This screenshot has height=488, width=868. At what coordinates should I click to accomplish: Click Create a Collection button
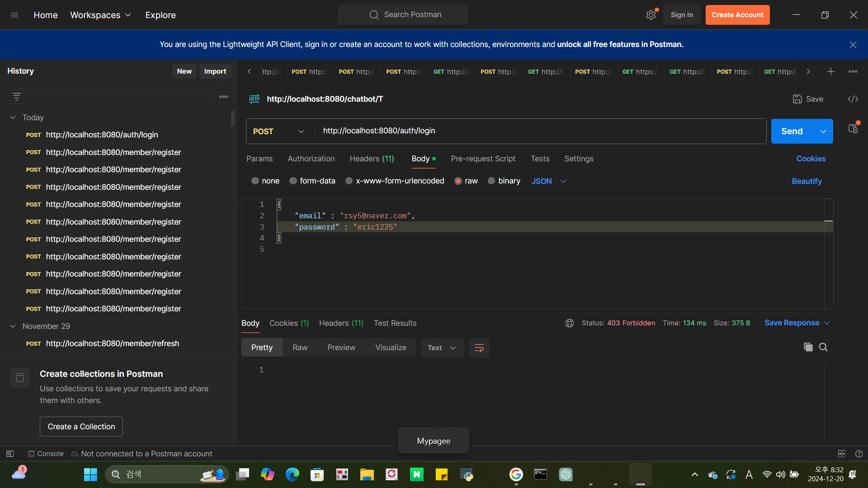point(81,427)
